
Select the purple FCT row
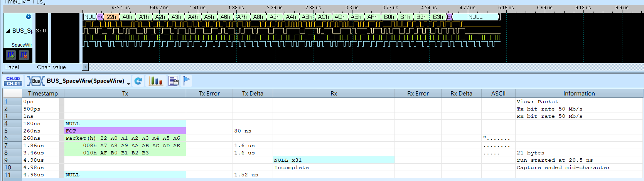pos(125,131)
